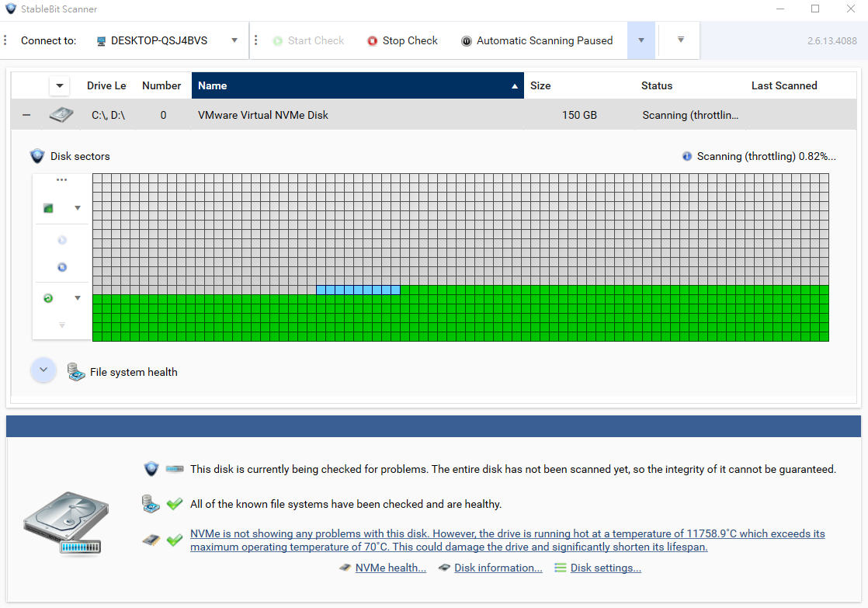Image resolution: width=868 pixels, height=608 pixels.
Task: Click the info icon beside Scanning (throttling) 0.82%
Action: pos(687,156)
